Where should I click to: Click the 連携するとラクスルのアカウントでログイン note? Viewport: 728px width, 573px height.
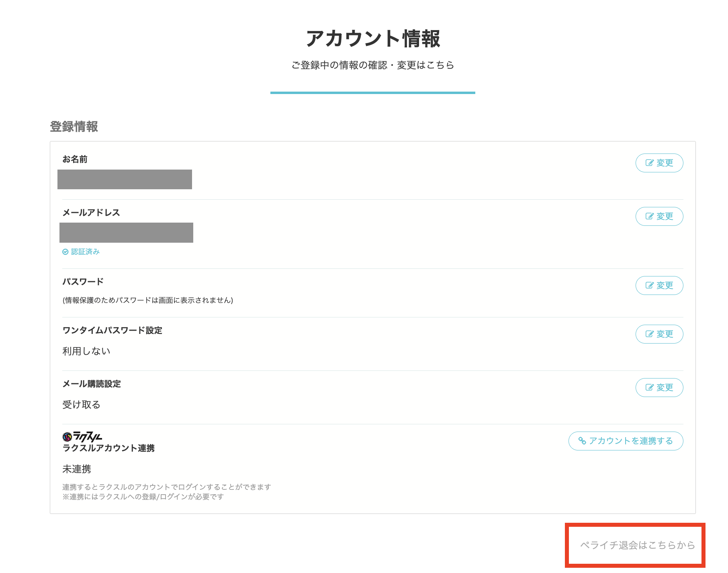(167, 487)
